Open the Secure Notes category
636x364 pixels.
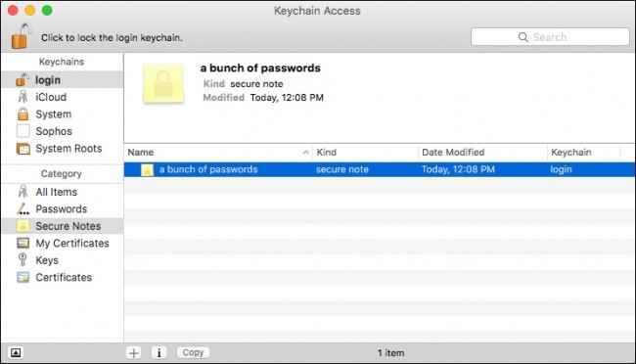(62, 226)
